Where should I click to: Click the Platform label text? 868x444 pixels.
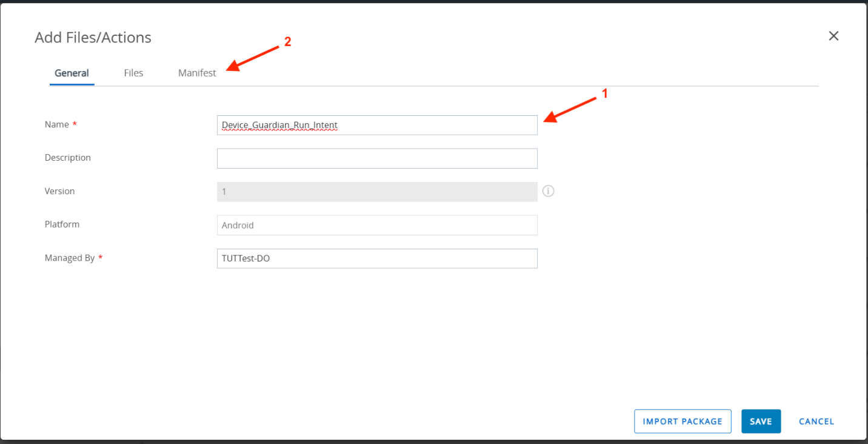[62, 224]
